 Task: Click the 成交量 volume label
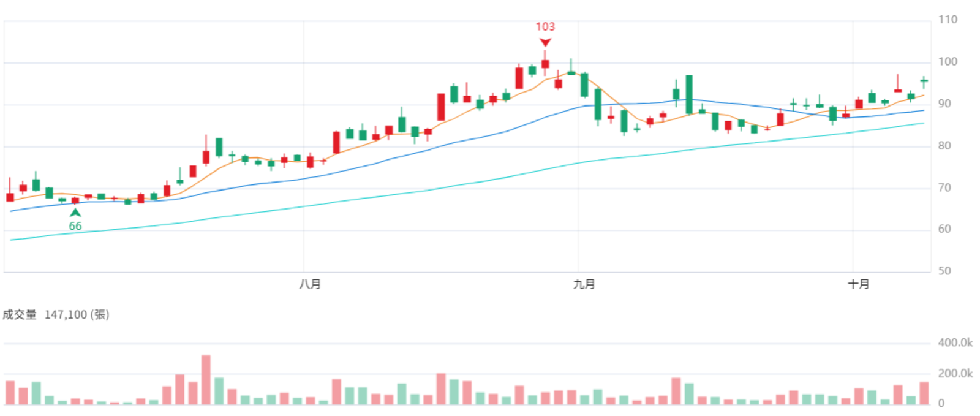(x=20, y=315)
